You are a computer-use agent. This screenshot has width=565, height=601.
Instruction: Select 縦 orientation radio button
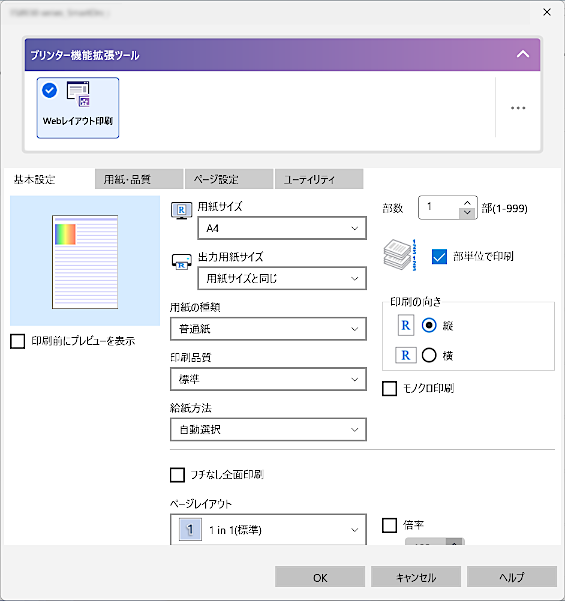pyautogui.click(x=429, y=325)
